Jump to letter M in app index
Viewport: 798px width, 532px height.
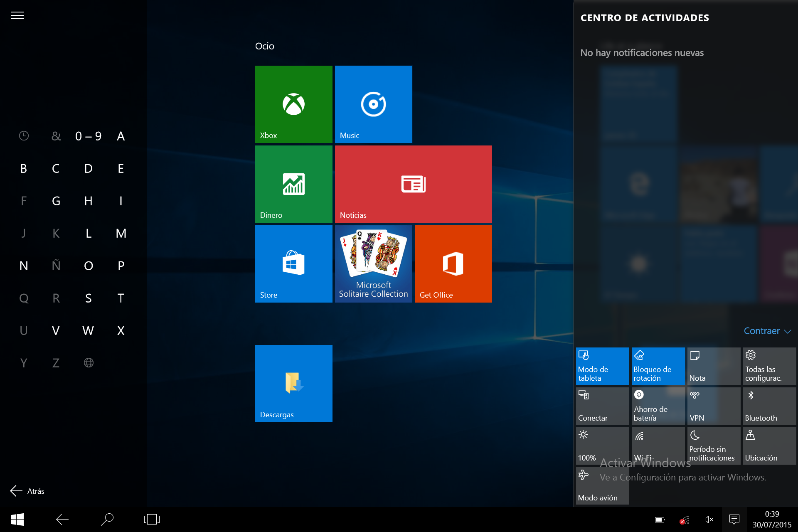(121, 233)
